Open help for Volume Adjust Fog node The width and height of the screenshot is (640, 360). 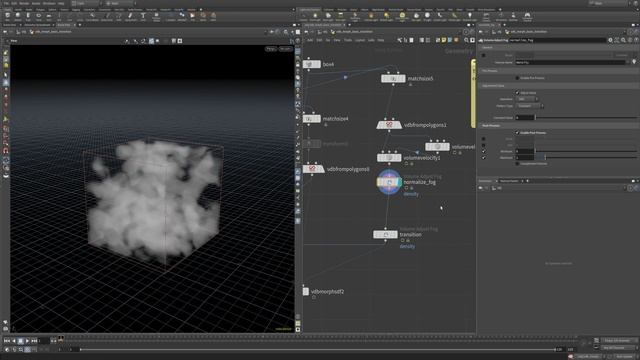(636, 40)
